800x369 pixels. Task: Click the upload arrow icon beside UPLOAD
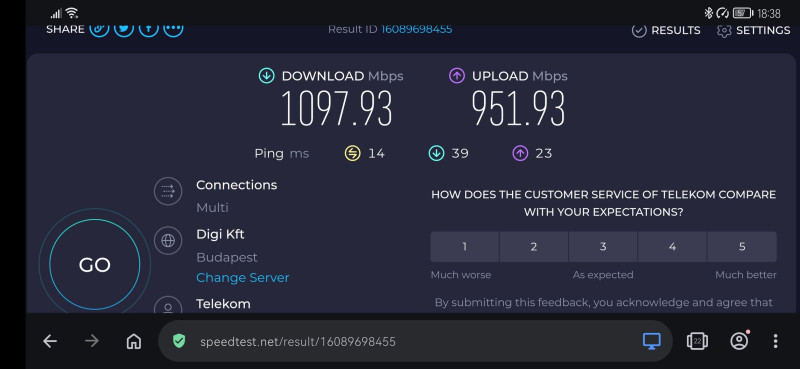pos(457,76)
